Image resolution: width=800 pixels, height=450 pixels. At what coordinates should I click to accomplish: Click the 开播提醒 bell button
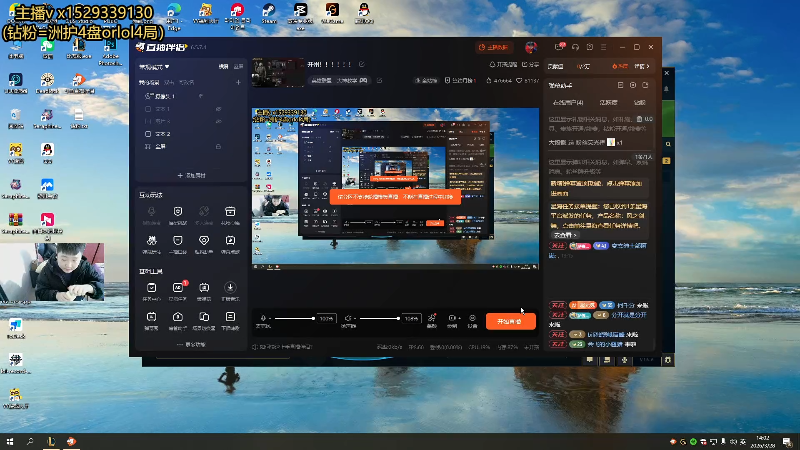[x=503, y=65]
